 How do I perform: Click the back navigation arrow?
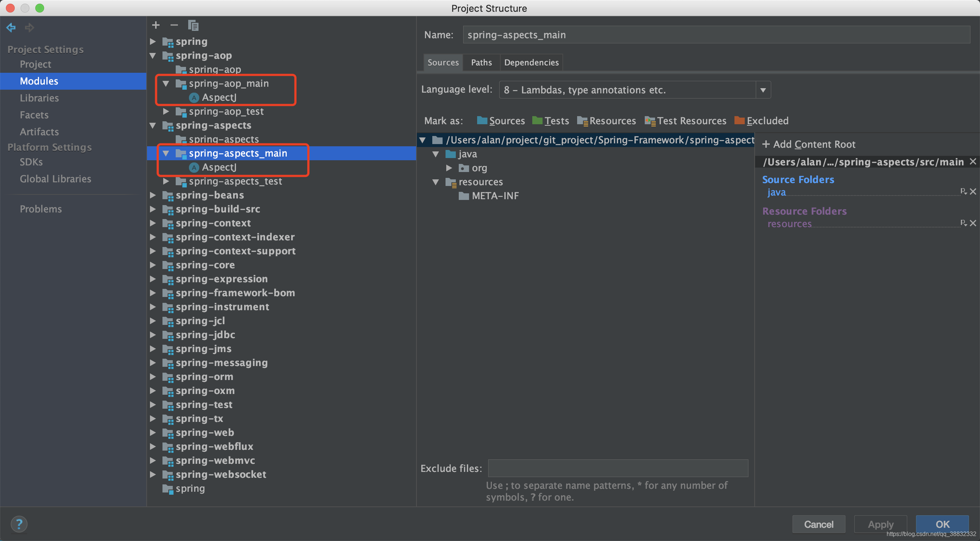11,28
